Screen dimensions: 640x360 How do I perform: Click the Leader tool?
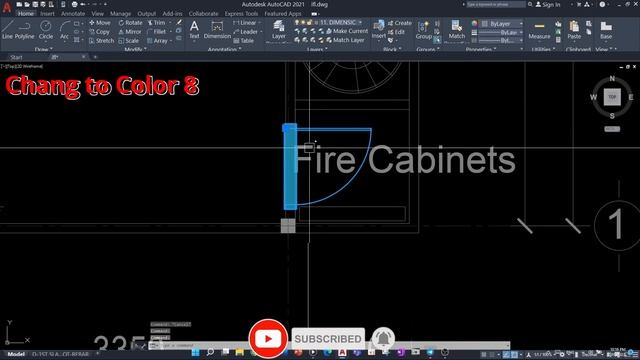pyautogui.click(x=246, y=32)
